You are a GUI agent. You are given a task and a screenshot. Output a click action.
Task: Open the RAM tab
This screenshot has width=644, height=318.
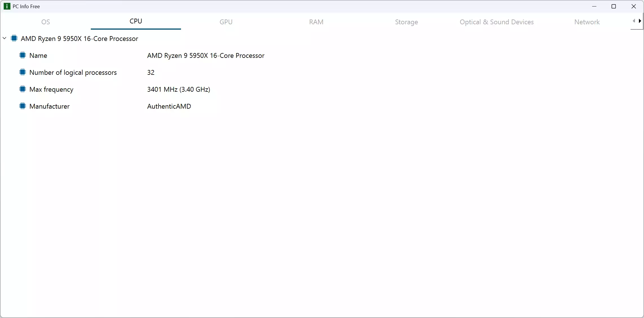click(x=316, y=22)
